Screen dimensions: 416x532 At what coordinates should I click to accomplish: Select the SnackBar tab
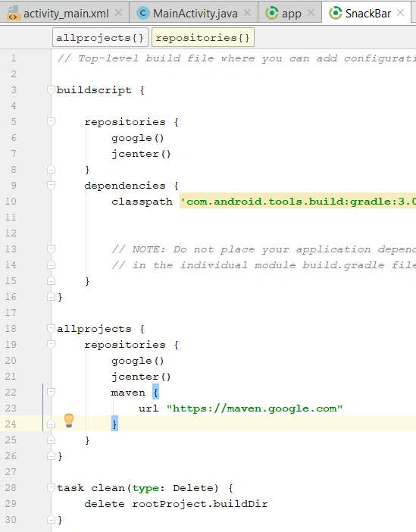click(368, 13)
